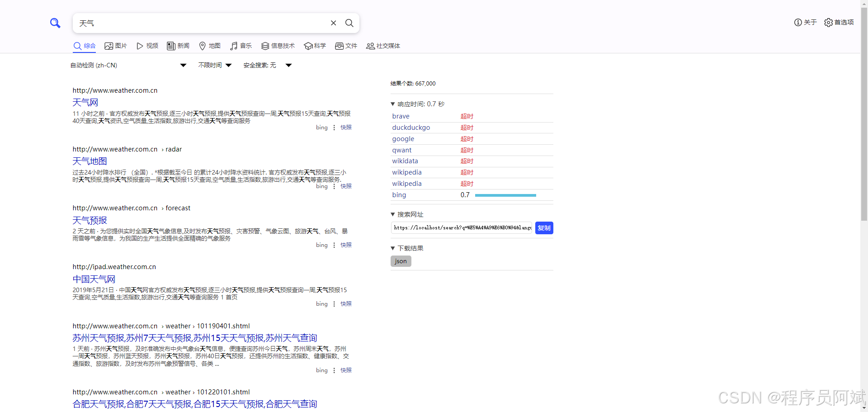Collapse the 响应时间 section
Screen dimensions: 868x412
[418, 104]
